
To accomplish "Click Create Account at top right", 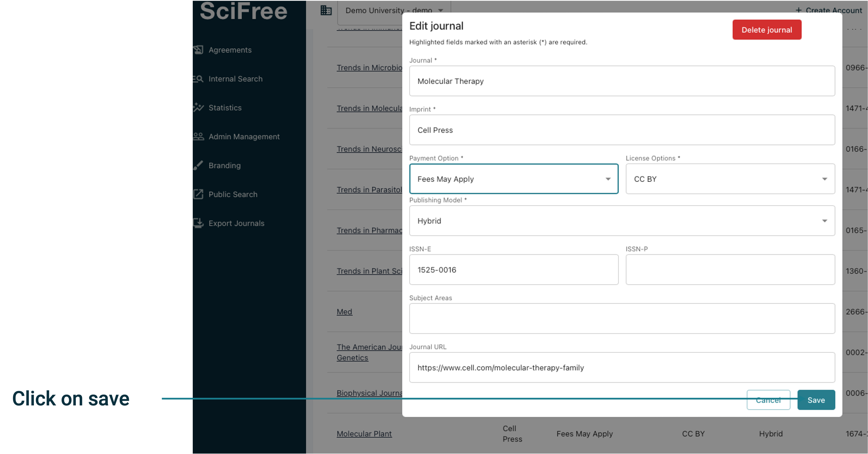I will coord(829,10).
